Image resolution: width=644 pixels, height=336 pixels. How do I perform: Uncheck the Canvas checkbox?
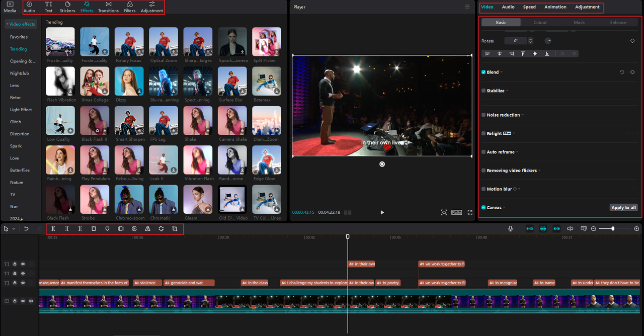(x=484, y=207)
